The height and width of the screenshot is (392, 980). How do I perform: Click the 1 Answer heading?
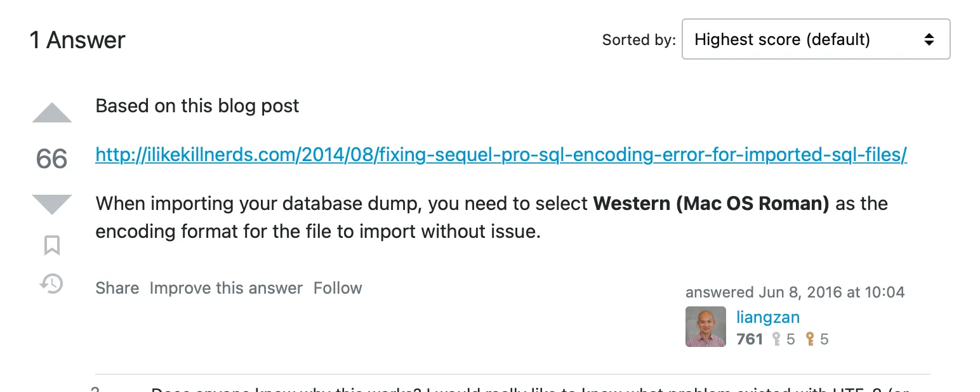[x=77, y=40]
